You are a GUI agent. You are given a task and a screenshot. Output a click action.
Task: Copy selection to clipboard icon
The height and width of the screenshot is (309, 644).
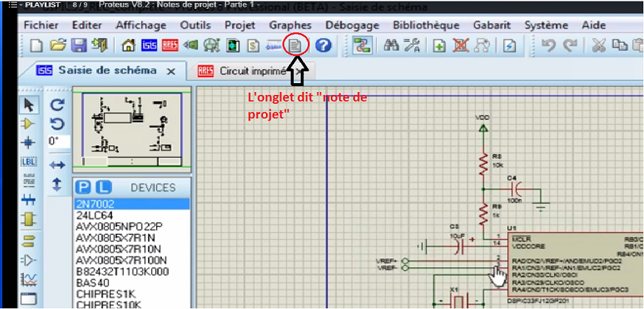tap(620, 45)
